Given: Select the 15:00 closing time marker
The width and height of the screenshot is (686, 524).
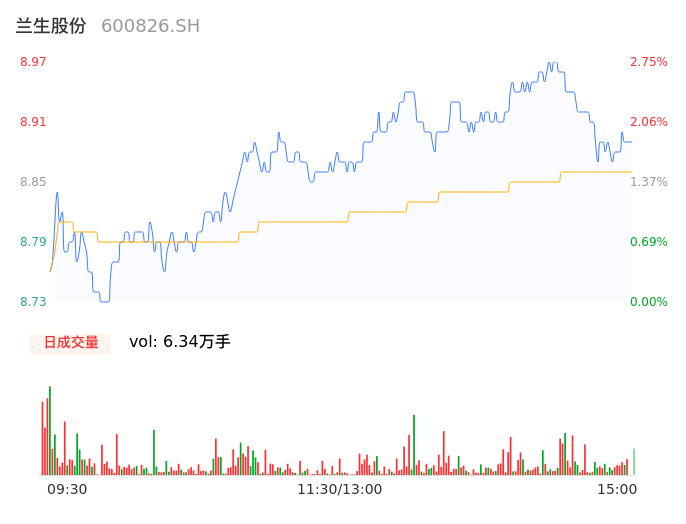Looking at the screenshot, I should pyautogui.click(x=616, y=489).
